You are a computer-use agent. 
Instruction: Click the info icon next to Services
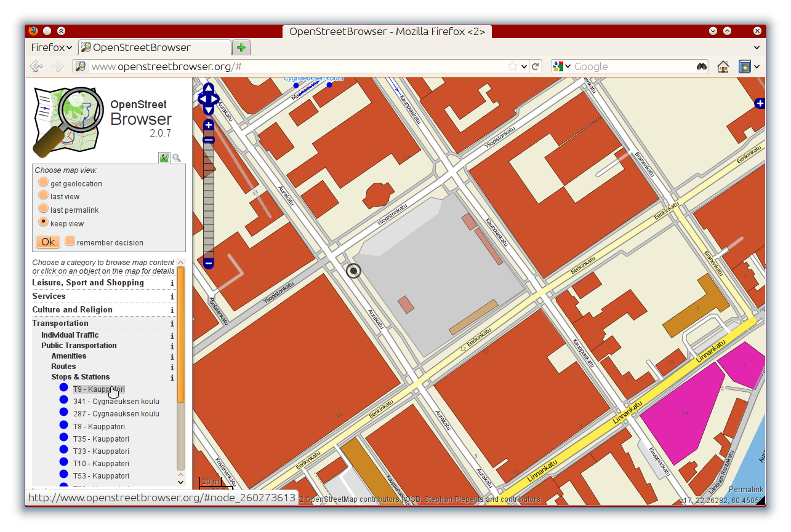(x=172, y=296)
